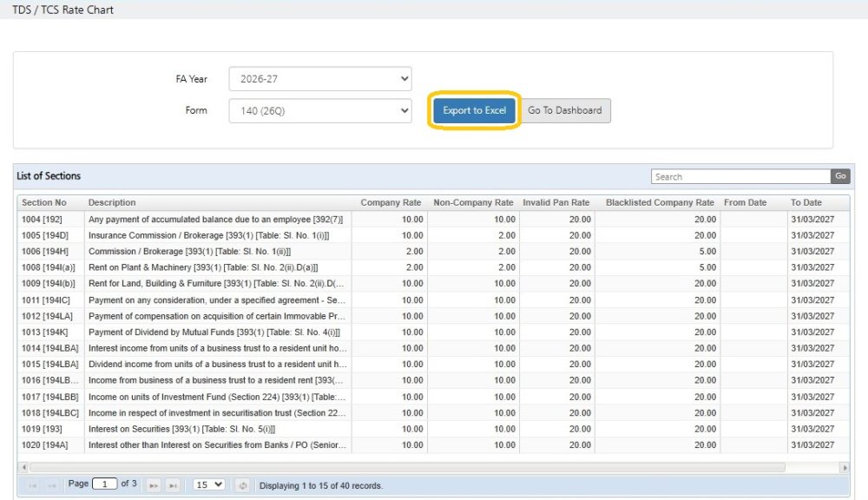This screenshot has width=868, height=500.
Task: Go to next page pager icon
Action: click(154, 485)
